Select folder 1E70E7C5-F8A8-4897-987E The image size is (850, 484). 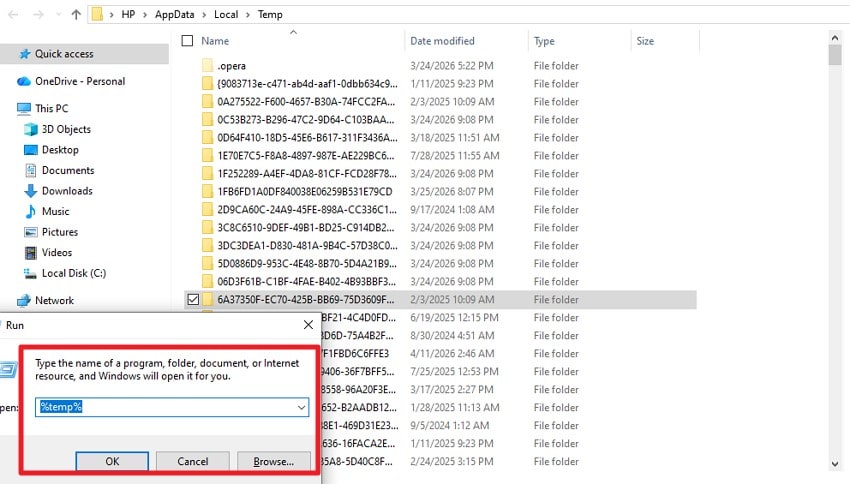click(306, 156)
